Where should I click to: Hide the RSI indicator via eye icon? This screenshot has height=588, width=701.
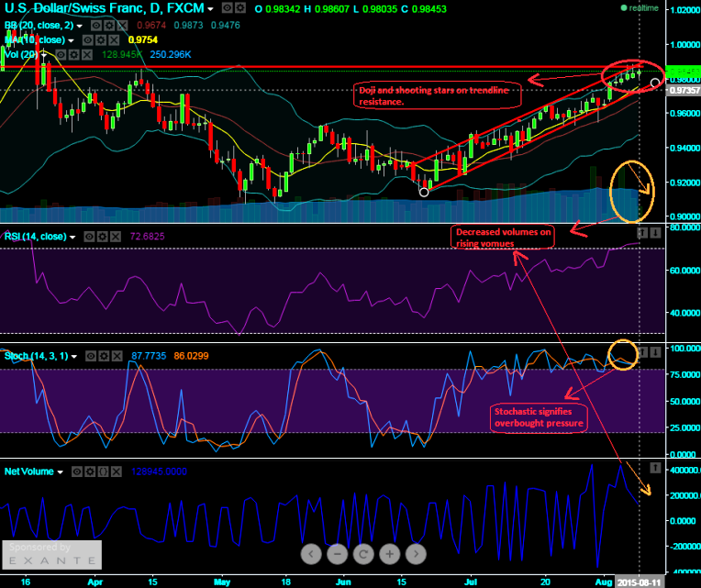tap(89, 237)
